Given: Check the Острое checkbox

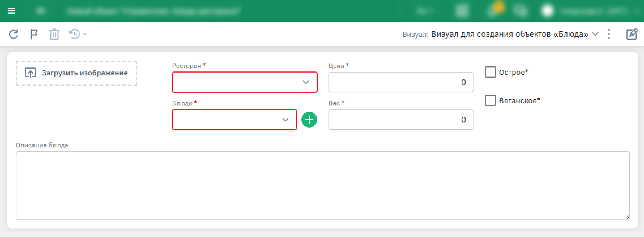Looking at the screenshot, I should (490, 72).
